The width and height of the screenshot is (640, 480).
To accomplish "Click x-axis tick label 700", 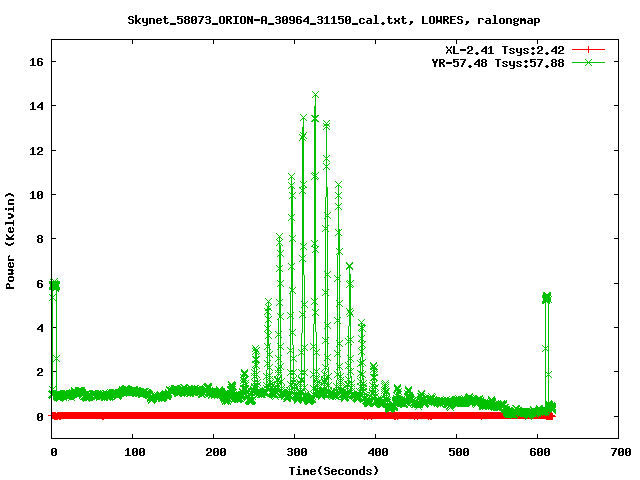I will 621,452.
